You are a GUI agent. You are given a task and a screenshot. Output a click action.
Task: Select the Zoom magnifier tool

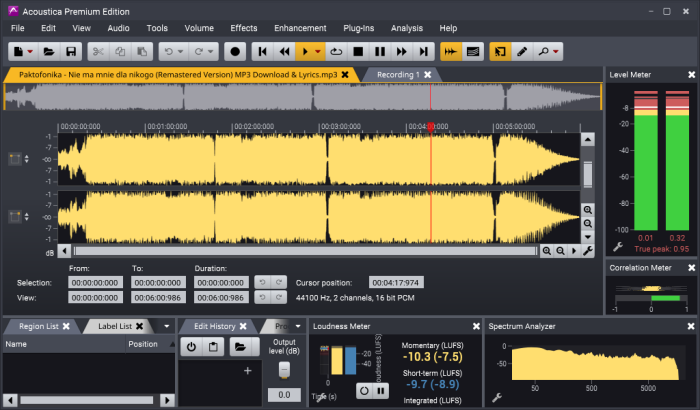pos(543,52)
